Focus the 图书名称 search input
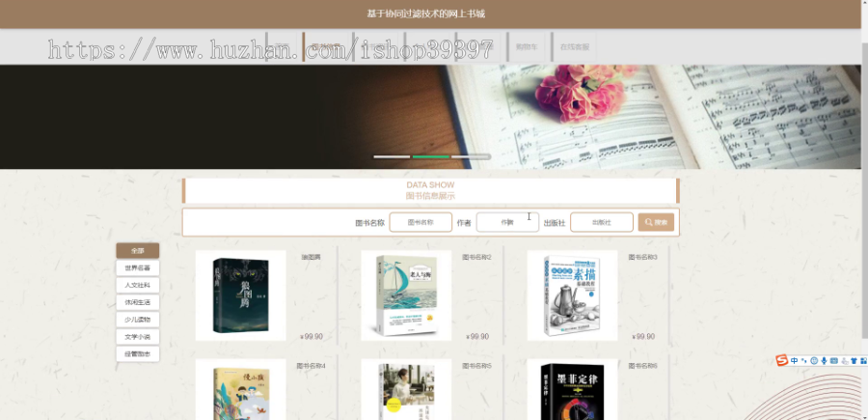868x420 pixels. pos(420,222)
